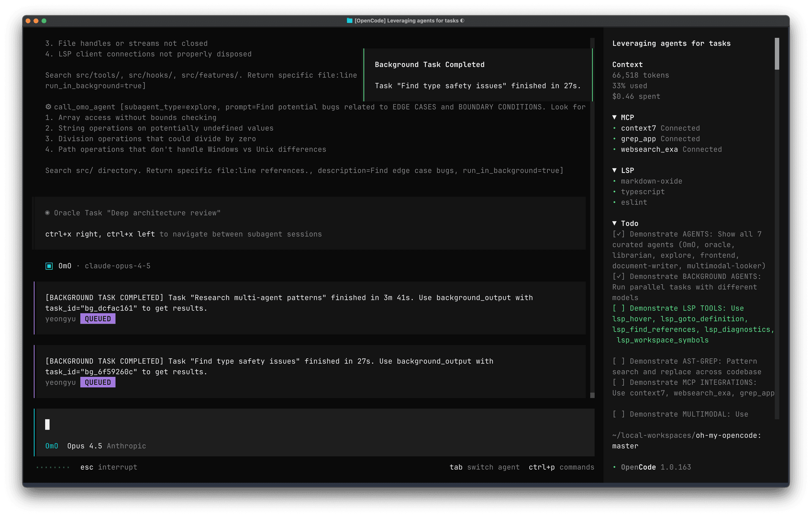812x517 pixels.
Task: Click the ctrl+p commands hint
Action: point(561,467)
